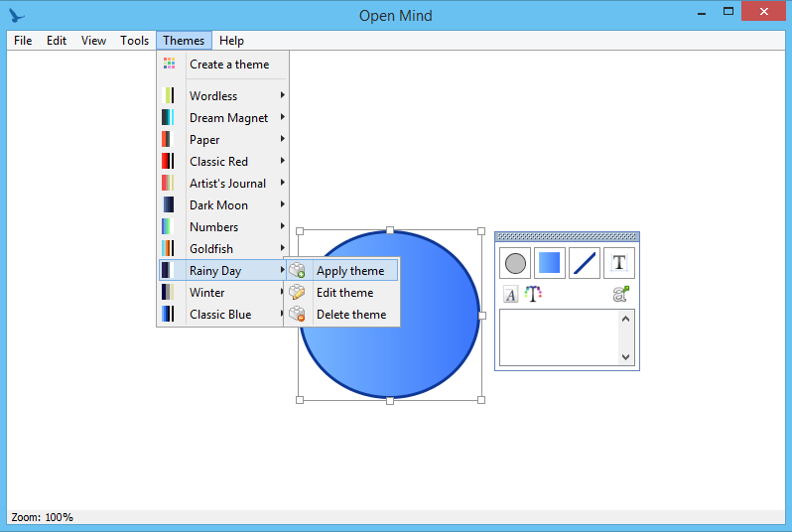The width and height of the screenshot is (792, 532).
Task: Open the Help menu
Action: (231, 41)
